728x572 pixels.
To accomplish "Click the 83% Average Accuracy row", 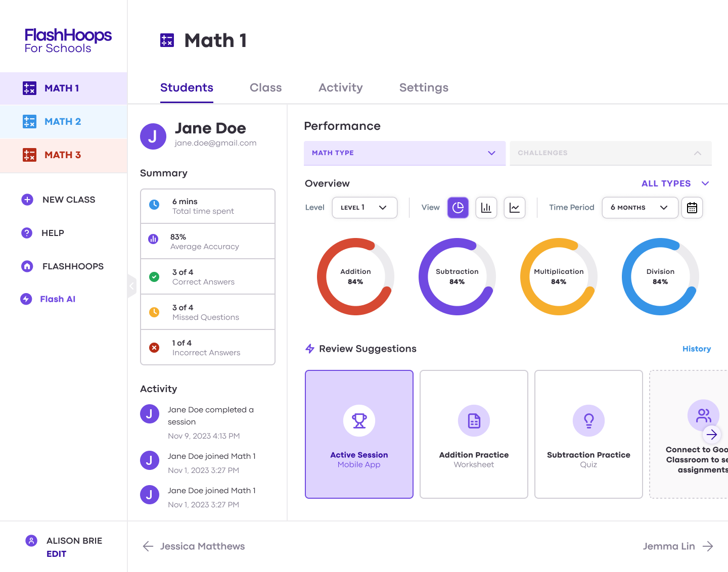I will [x=208, y=242].
